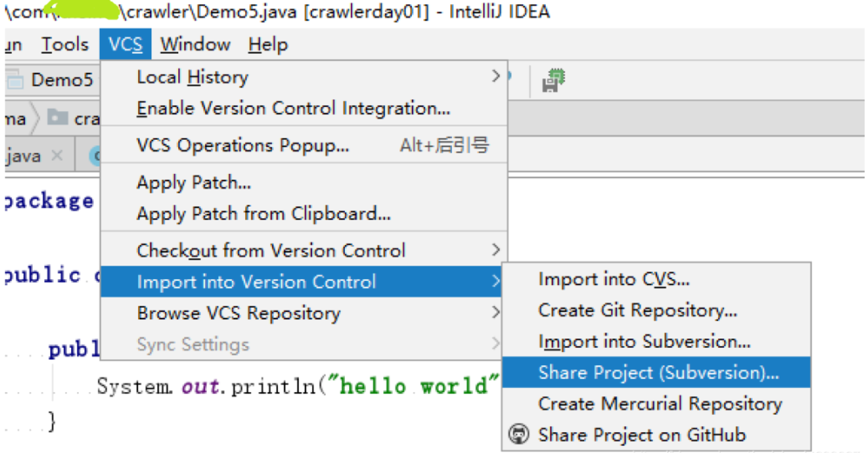
Task: Click the folder icon in the breadcrumb bar
Action: [x=58, y=118]
